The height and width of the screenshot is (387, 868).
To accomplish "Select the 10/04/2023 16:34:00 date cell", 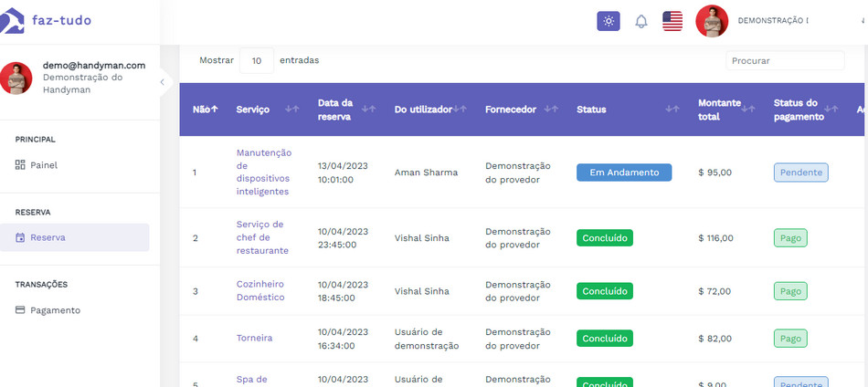I will coord(343,339).
